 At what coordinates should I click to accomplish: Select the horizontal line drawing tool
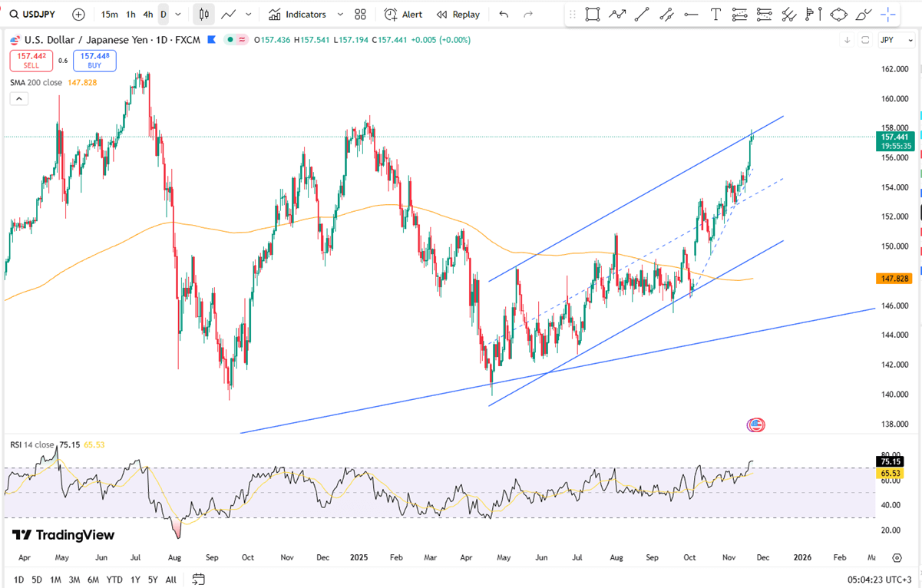[691, 15]
